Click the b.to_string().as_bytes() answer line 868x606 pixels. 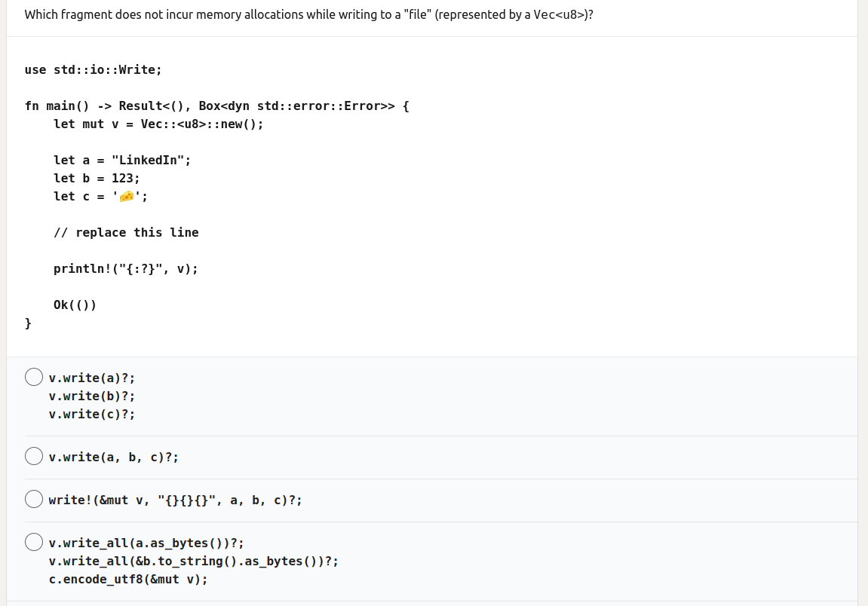(x=193, y=561)
